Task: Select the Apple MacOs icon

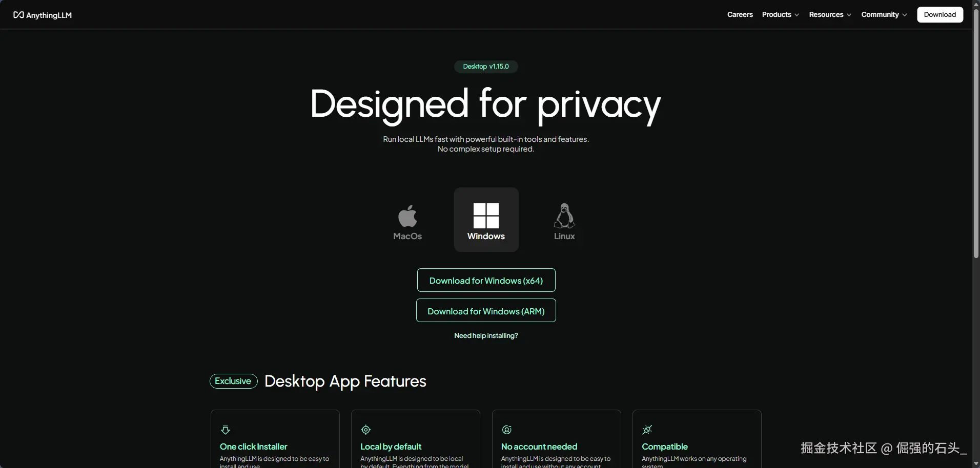Action: tap(407, 216)
